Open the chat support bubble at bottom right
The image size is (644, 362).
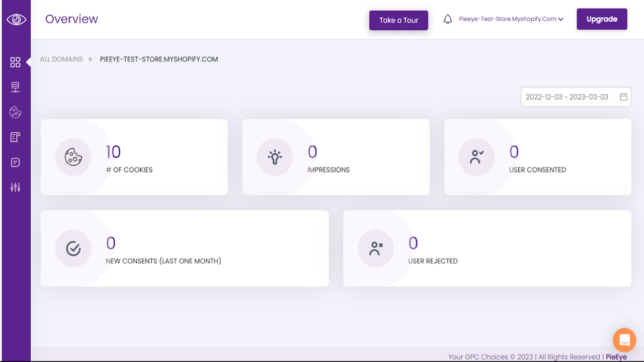click(x=624, y=340)
